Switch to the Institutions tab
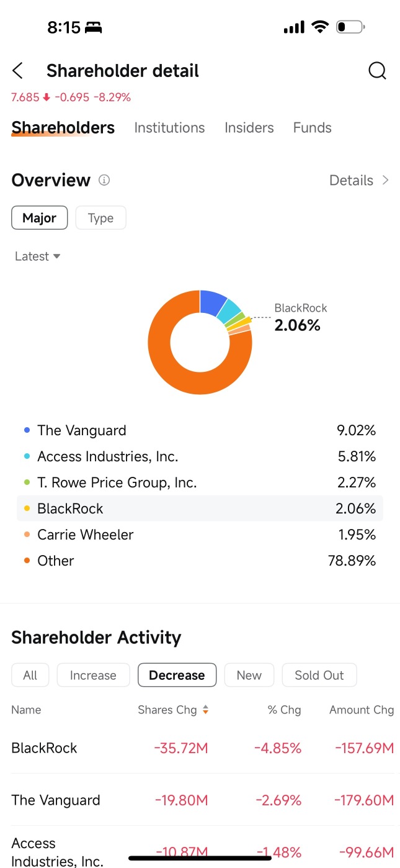This screenshot has width=400, height=868. (169, 127)
